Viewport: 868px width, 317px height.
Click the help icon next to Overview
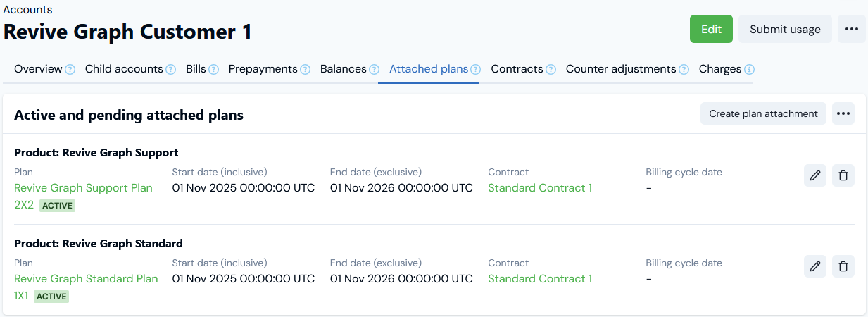pos(70,70)
